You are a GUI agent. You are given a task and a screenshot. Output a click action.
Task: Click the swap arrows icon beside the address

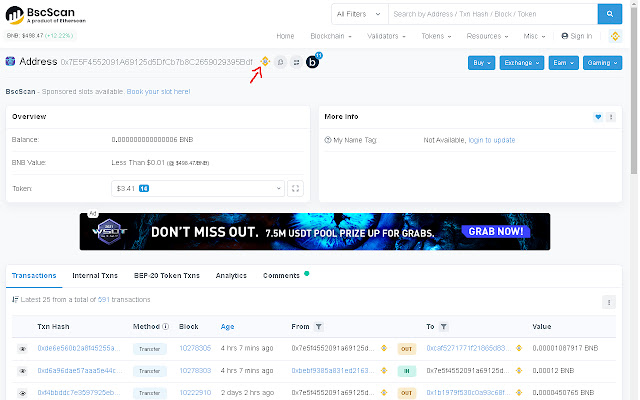[x=297, y=62]
